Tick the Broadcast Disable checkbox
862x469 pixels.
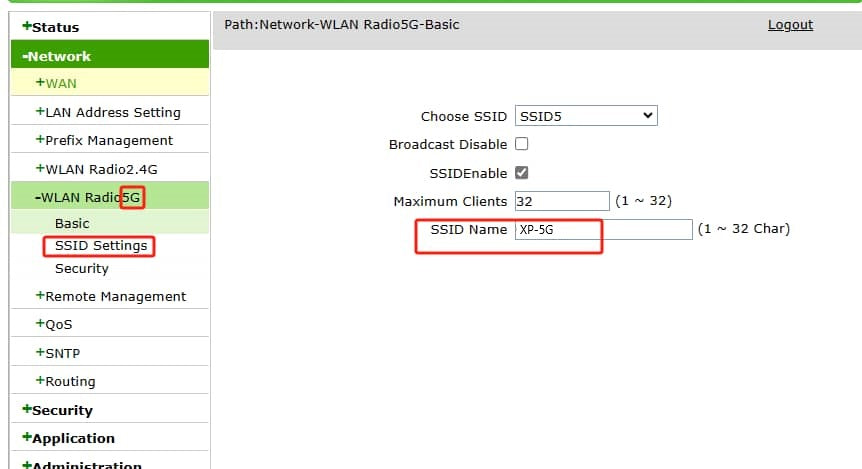(521, 144)
